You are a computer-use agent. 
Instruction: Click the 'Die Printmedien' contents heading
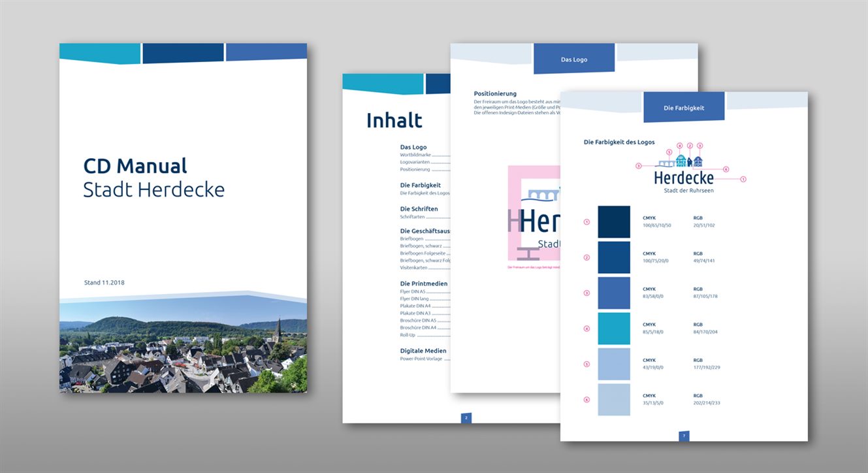[x=424, y=284]
